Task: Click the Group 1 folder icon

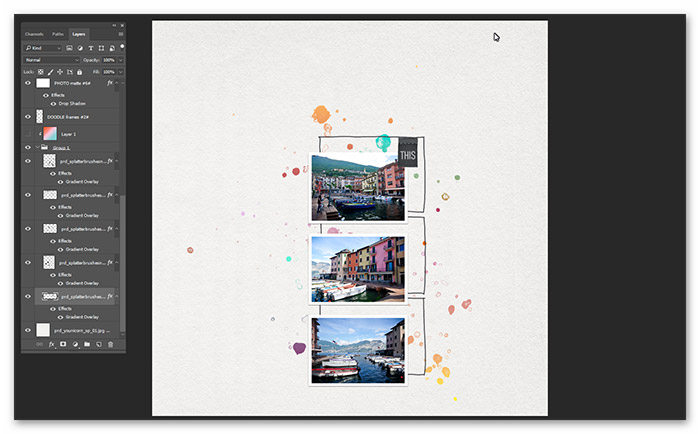Action: pyautogui.click(x=45, y=147)
